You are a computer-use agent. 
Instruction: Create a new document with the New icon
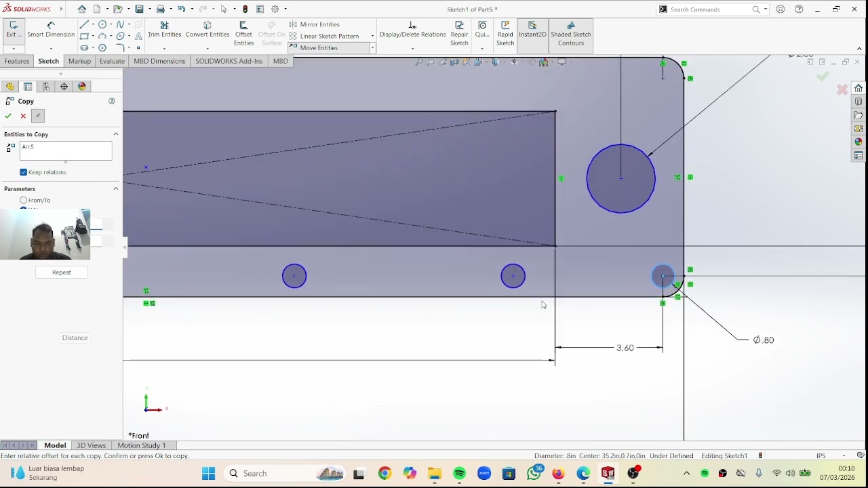[x=97, y=9]
